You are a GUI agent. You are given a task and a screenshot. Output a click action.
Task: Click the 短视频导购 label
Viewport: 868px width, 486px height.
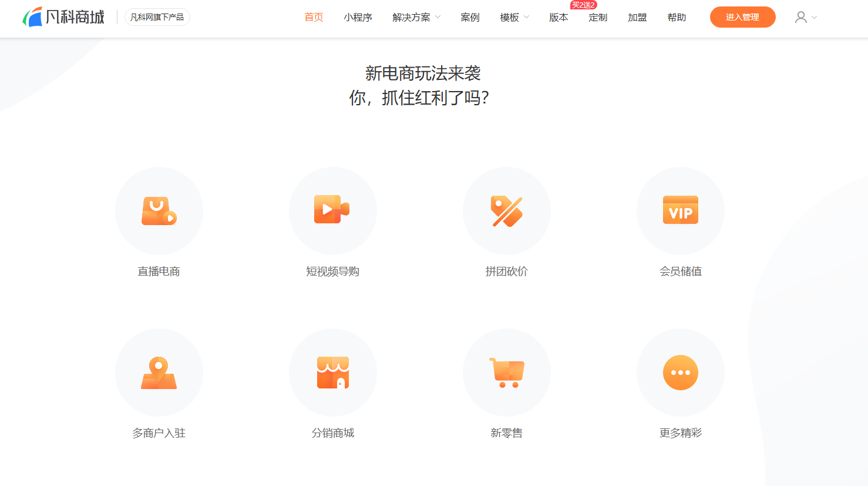coord(333,271)
